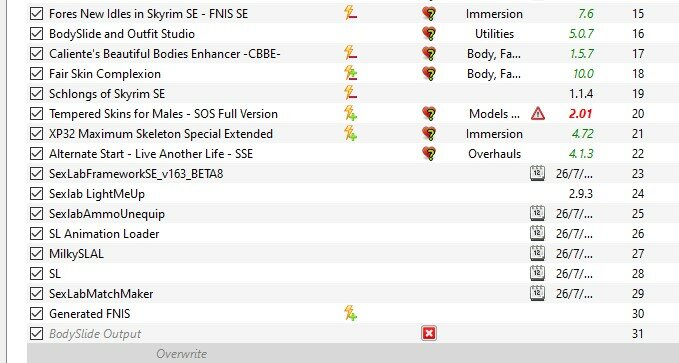Uncheck Fores New Idles FNIS SE mod
Screen dimensions: 679x363
pyautogui.click(x=36, y=13)
